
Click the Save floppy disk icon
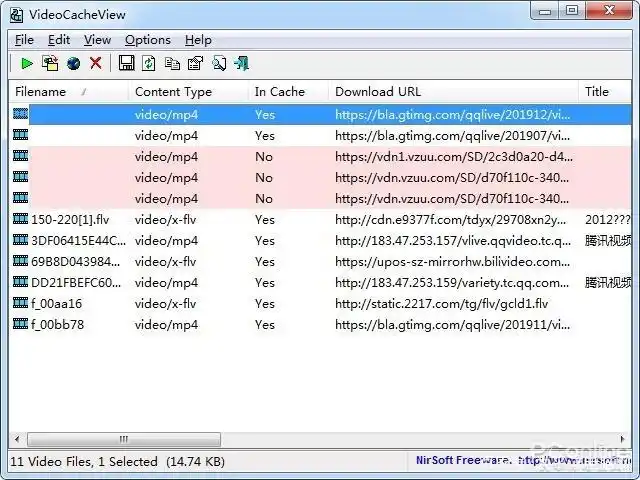click(x=126, y=64)
